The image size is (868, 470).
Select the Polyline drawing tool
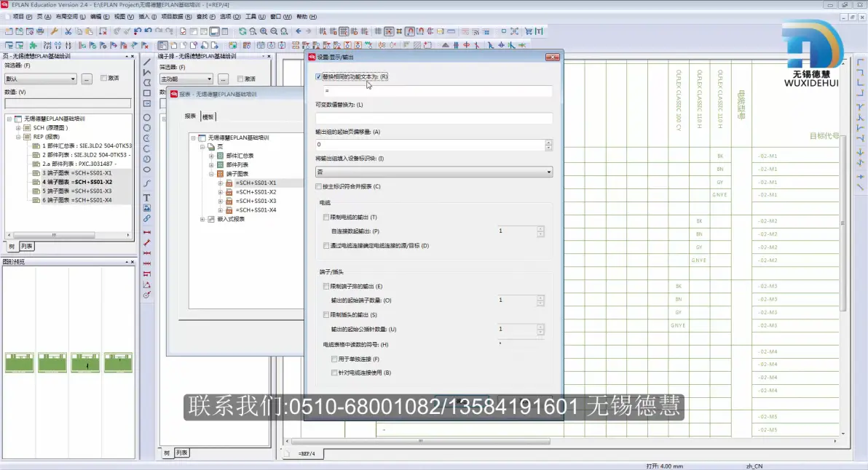146,72
